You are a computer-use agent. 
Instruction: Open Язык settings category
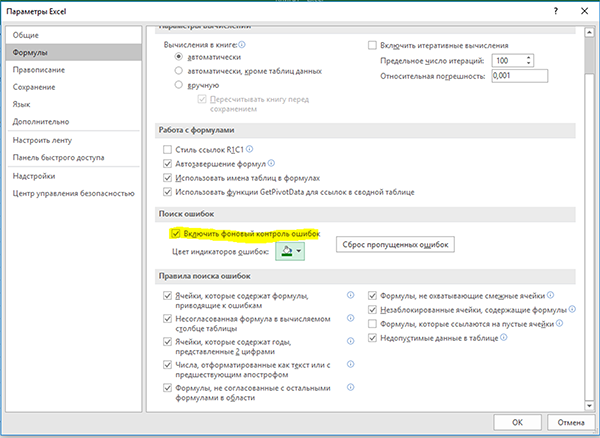(73, 104)
